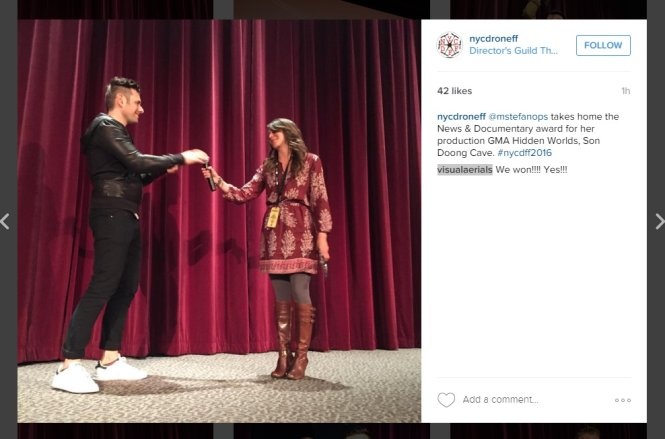Click background thumbnail at bottom left

click(x=115, y=431)
